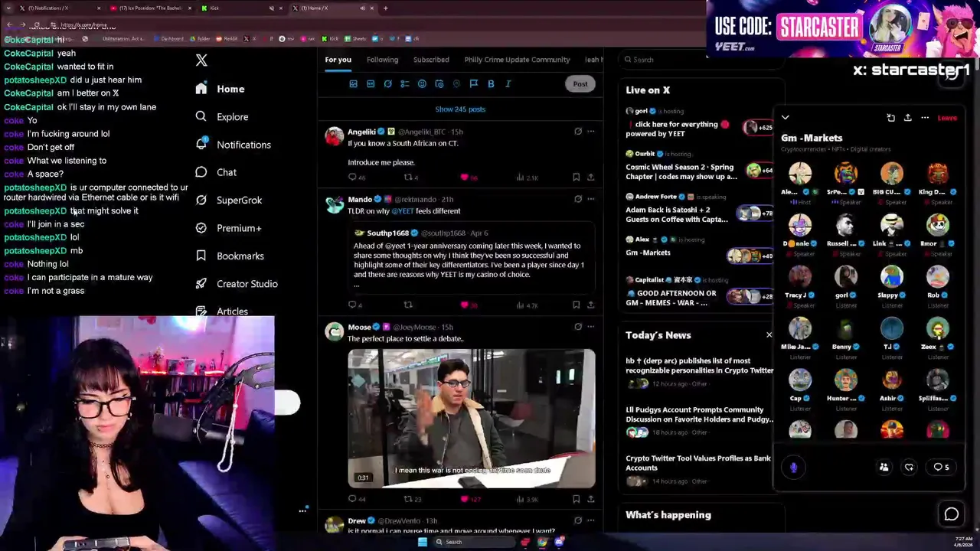Click the Grok icon on Mando's post
The image size is (980, 551).
tap(578, 199)
